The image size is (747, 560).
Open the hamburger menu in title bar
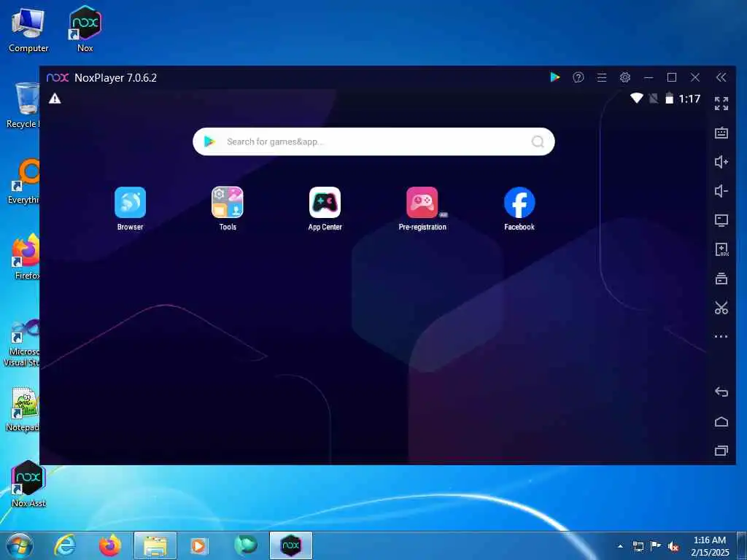(602, 77)
